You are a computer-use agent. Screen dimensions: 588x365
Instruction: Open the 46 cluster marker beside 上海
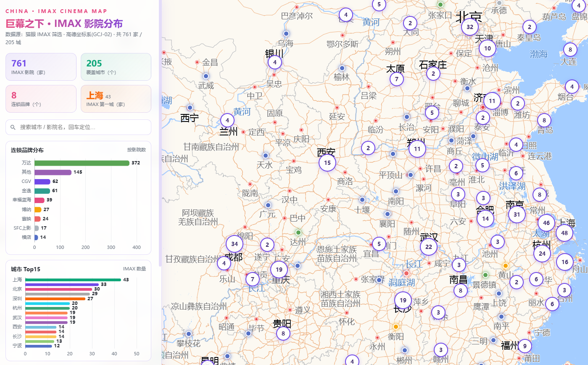coord(546,223)
